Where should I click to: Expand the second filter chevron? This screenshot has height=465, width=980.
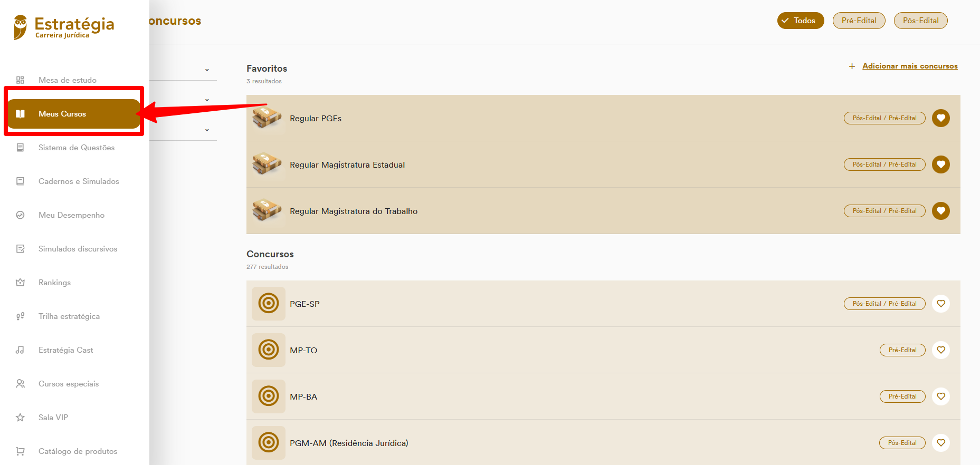(207, 100)
